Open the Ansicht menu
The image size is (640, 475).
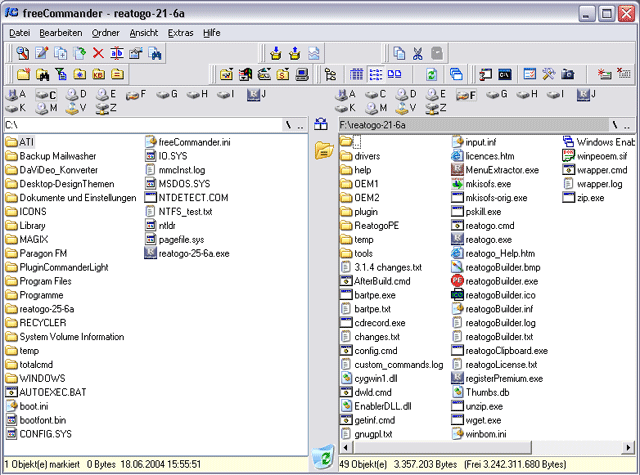(x=144, y=33)
